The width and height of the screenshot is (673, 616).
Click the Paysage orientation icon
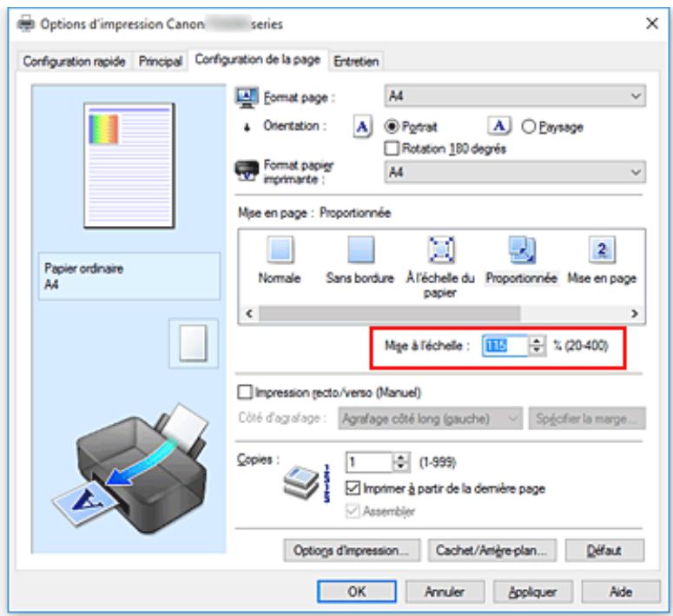[499, 126]
